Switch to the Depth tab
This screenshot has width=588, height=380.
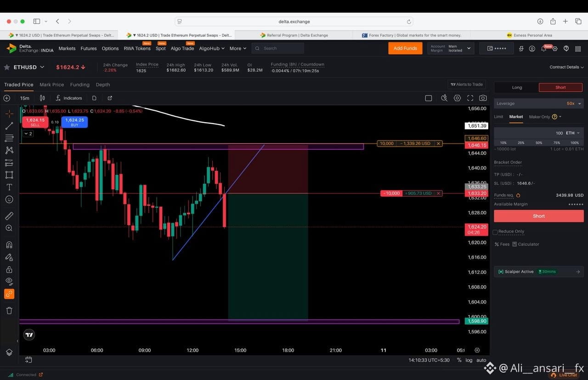(x=103, y=85)
